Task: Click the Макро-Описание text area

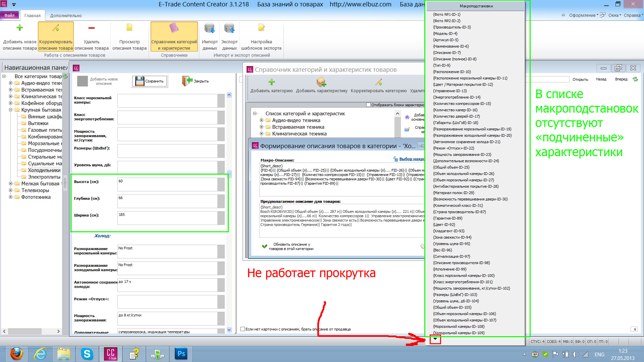Action: [x=342, y=179]
